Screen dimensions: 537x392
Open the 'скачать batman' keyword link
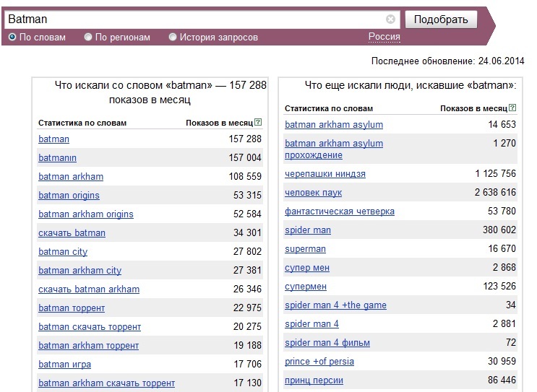coord(72,233)
